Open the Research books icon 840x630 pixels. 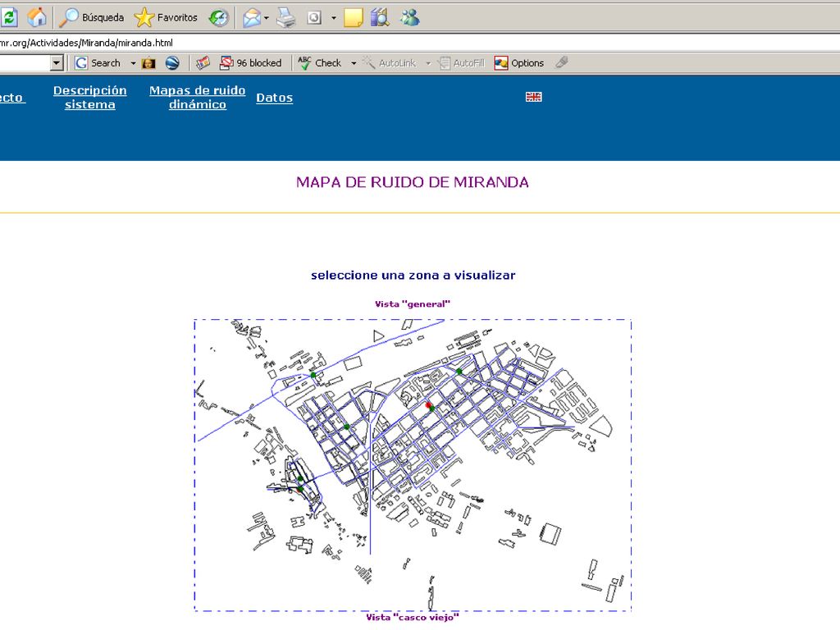(x=380, y=17)
